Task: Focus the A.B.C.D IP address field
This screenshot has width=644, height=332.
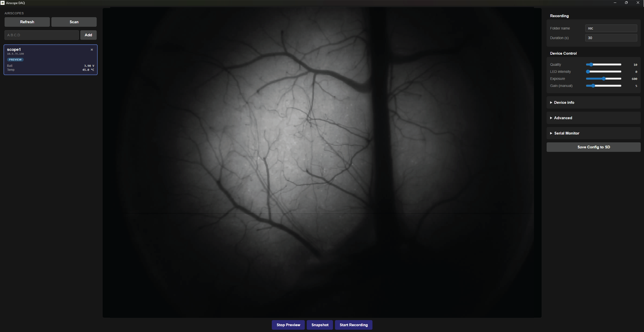Action: pyautogui.click(x=42, y=35)
